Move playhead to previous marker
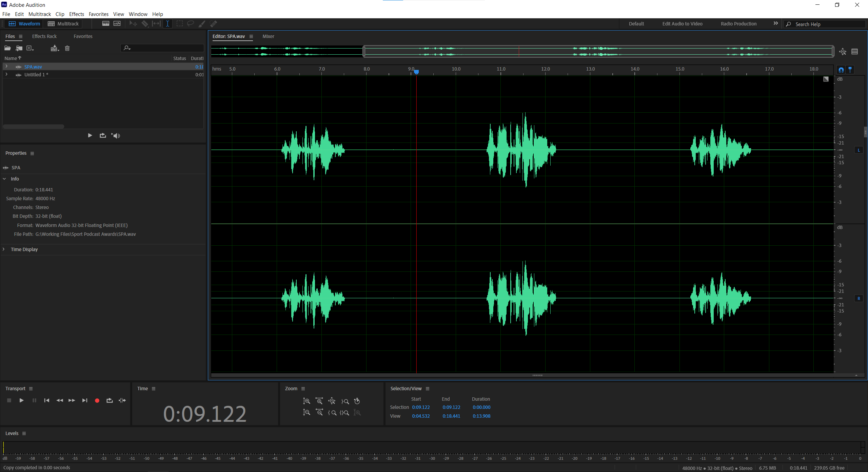 (x=47, y=400)
